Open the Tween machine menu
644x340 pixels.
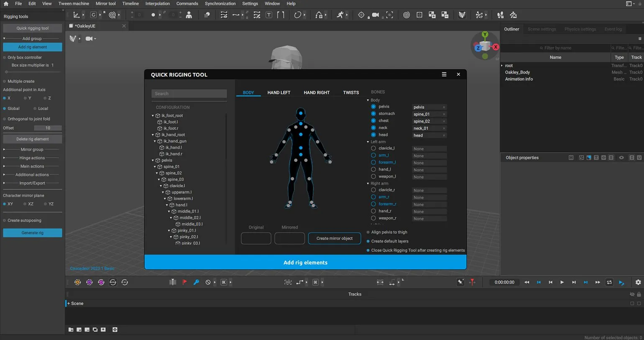(x=74, y=4)
